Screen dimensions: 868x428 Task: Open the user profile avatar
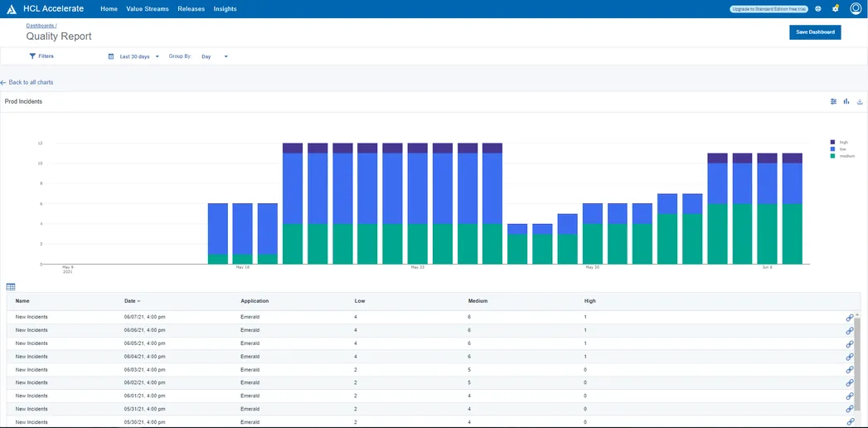click(856, 9)
